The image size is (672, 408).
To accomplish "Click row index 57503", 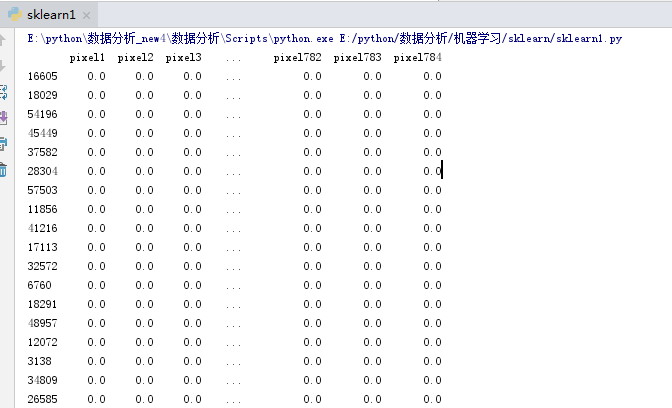I will pyautogui.click(x=42, y=190).
